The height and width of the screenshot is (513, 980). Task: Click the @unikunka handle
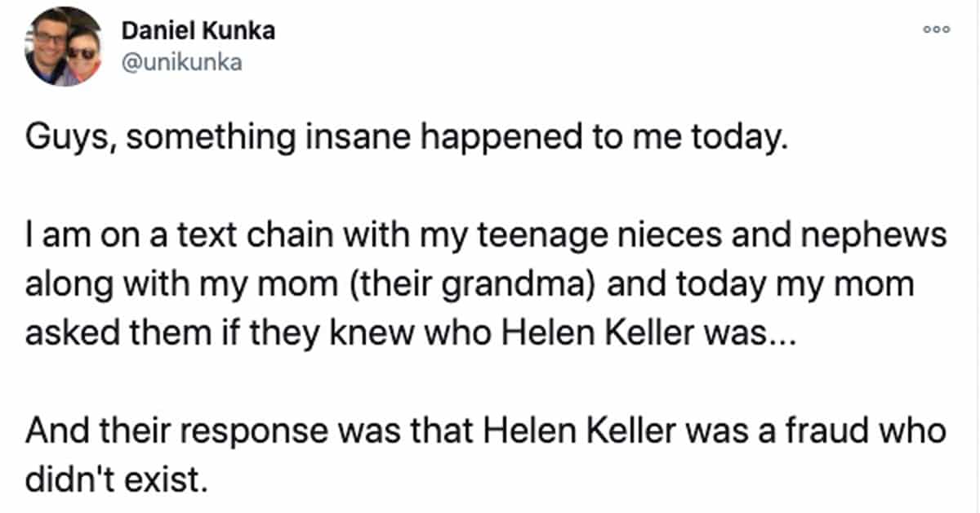click(x=181, y=63)
